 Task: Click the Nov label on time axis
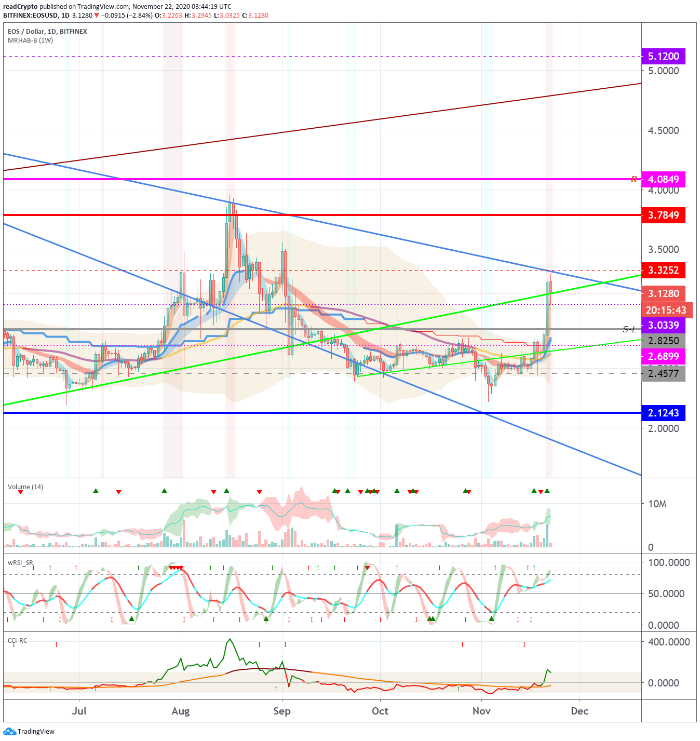[x=481, y=711]
